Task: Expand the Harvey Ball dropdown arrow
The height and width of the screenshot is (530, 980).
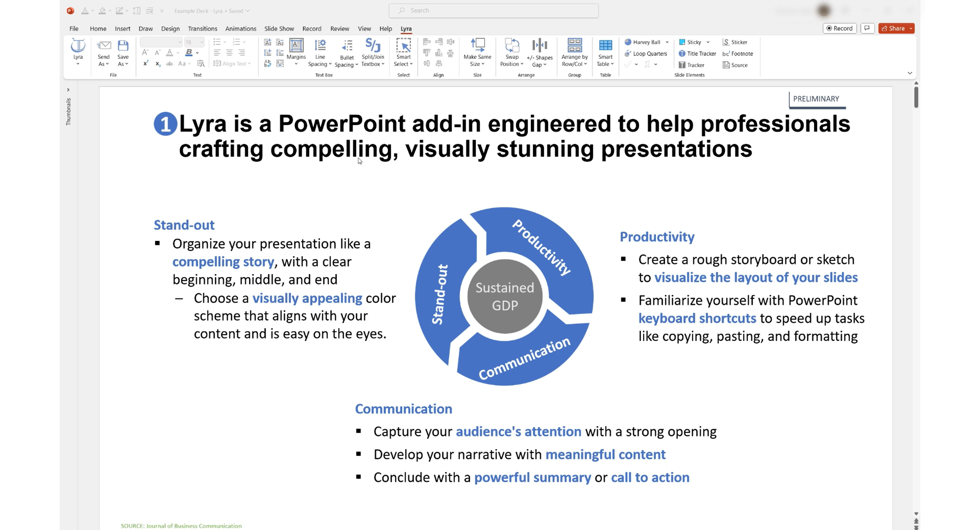Action: tap(667, 42)
